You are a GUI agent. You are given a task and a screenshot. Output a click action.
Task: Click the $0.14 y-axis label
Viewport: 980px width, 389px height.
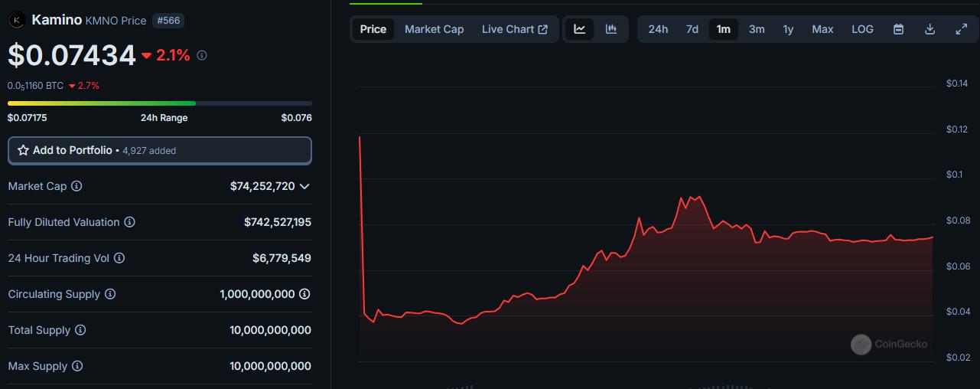(957, 83)
